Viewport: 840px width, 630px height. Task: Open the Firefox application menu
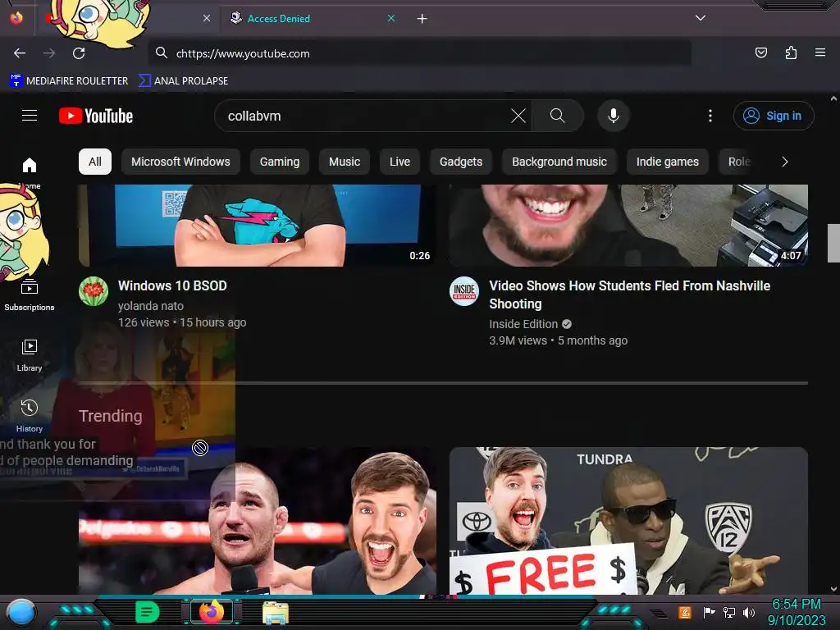pyautogui.click(x=820, y=52)
